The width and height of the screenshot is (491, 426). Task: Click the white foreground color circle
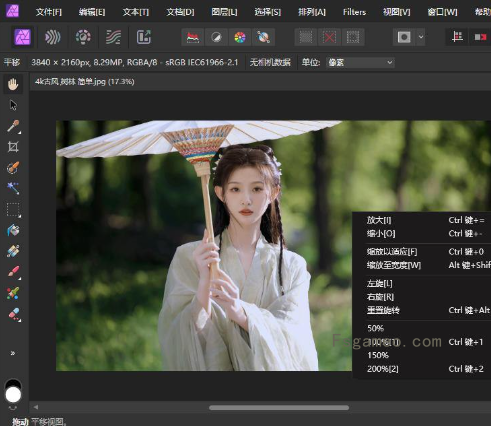13,395
